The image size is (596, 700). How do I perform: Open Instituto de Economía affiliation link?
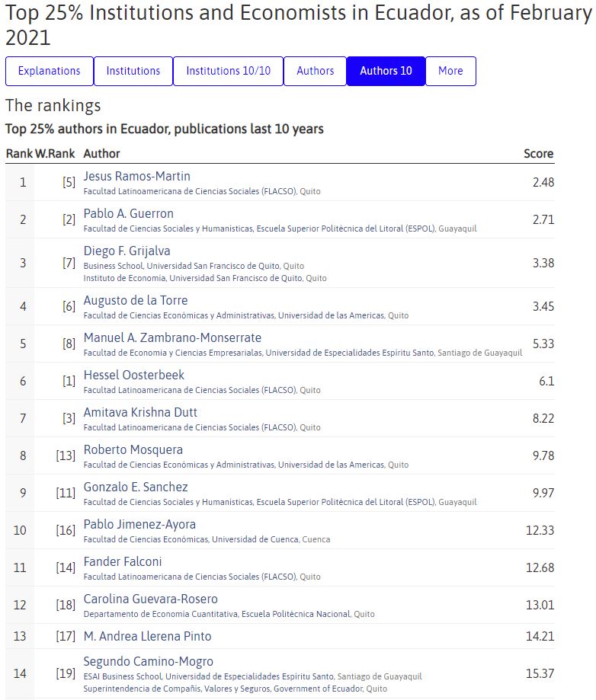pyautogui.click(x=193, y=278)
